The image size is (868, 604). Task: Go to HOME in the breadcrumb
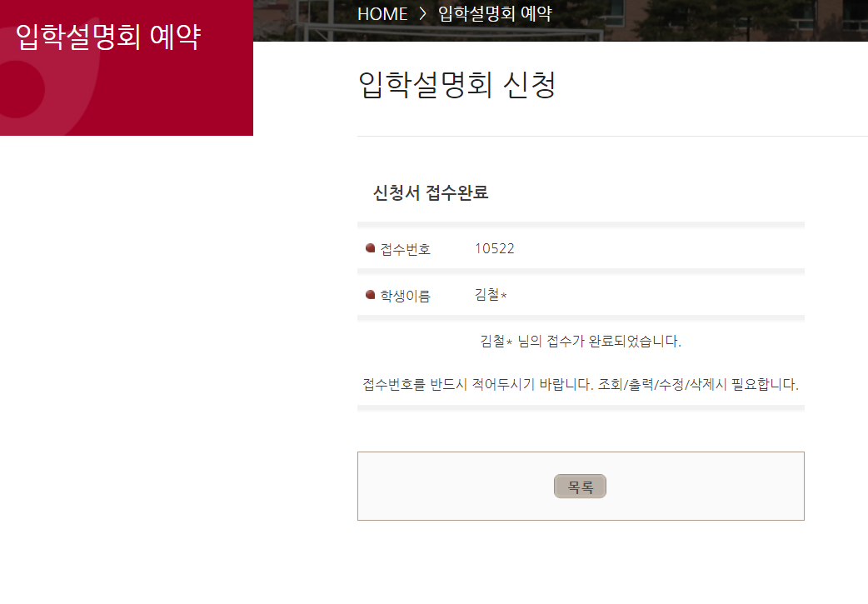pyautogui.click(x=382, y=14)
